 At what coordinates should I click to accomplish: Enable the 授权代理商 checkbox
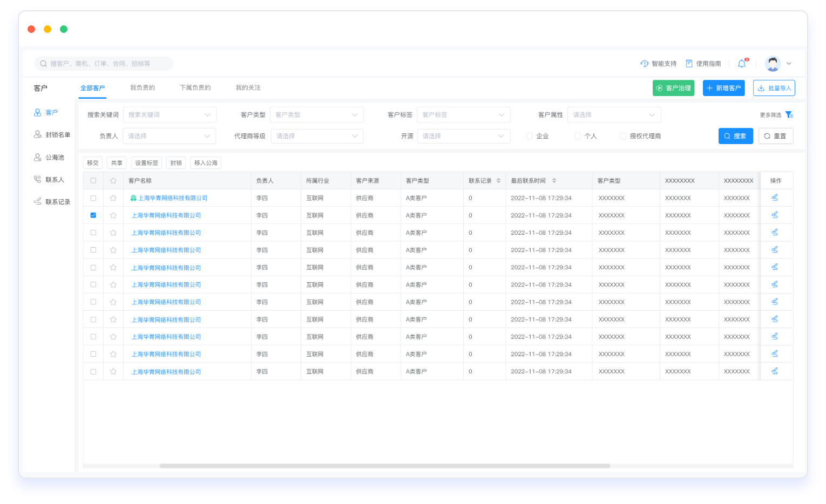click(x=623, y=136)
